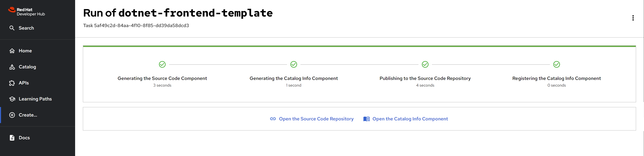Click the Red Hat Developer Hub logo
The image size is (644, 156).
click(26, 12)
